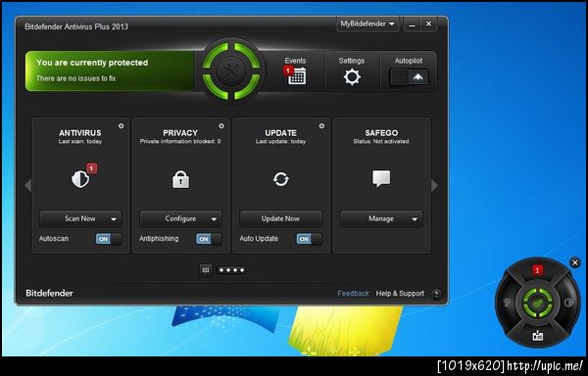
Task: Click the Safego Manage button
Action: [x=381, y=218]
